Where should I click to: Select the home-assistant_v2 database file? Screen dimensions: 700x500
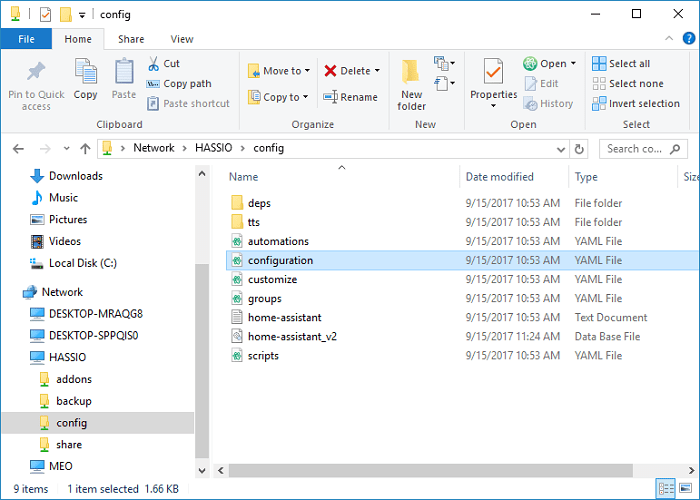point(292,337)
